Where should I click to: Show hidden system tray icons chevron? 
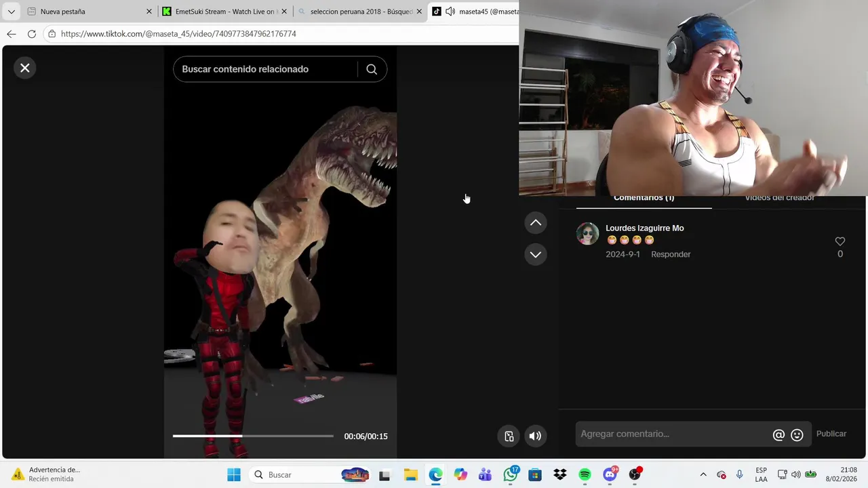point(703,474)
